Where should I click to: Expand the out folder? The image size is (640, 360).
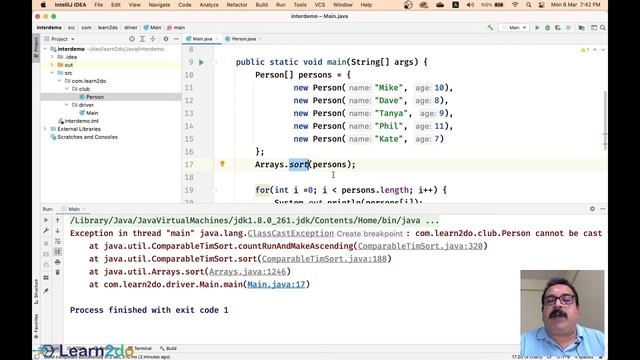[x=52, y=65]
